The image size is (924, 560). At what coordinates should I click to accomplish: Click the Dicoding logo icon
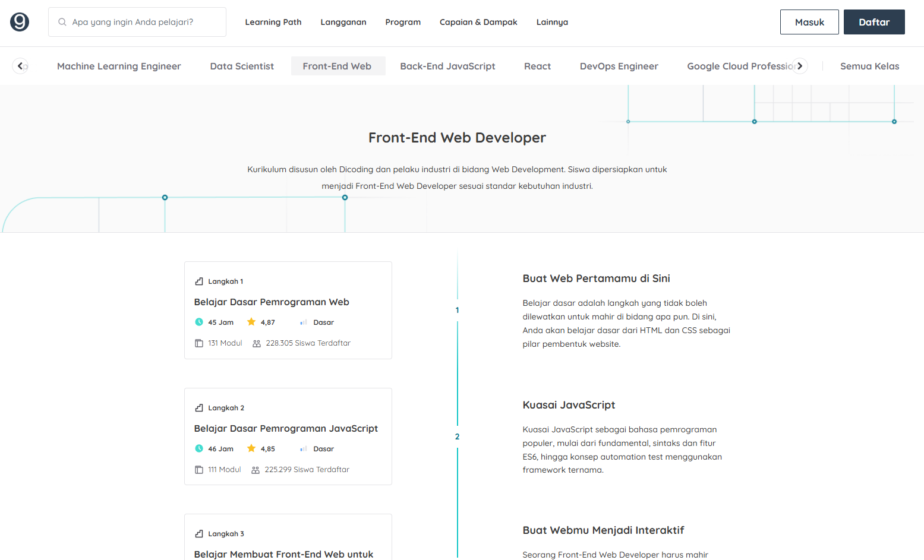(20, 22)
